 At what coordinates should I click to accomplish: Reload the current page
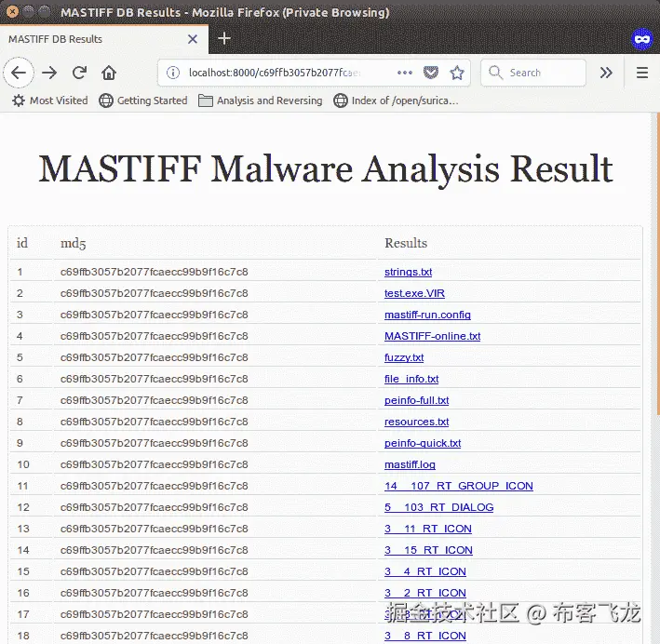[79, 73]
